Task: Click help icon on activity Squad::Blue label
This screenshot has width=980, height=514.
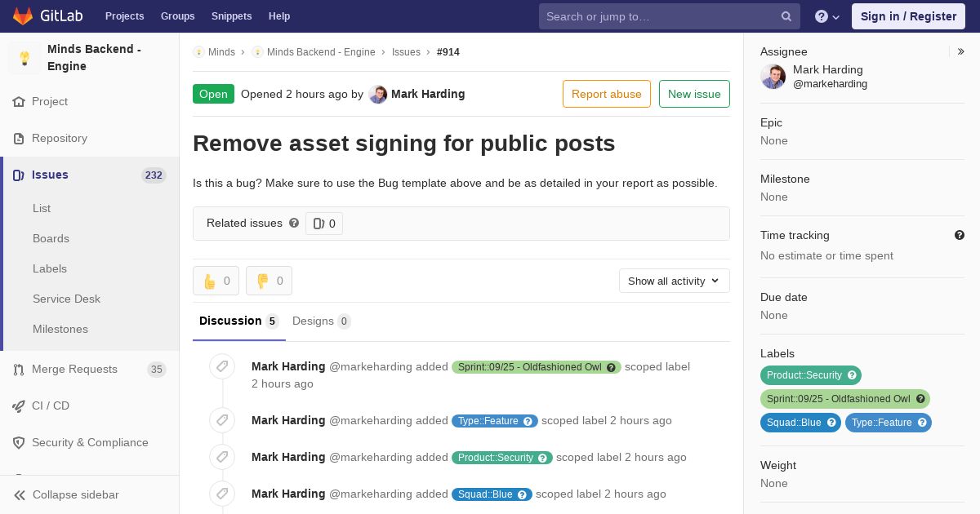Action: 522,494
